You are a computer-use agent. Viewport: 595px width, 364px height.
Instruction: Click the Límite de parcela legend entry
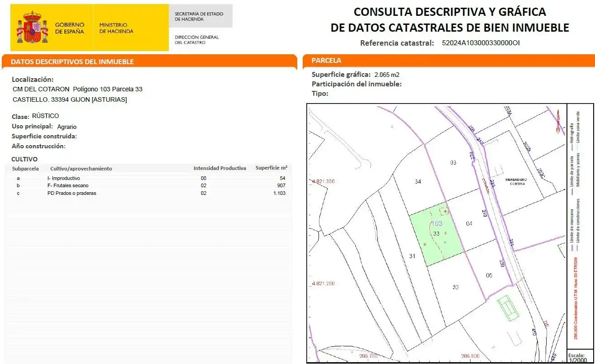coord(572,176)
